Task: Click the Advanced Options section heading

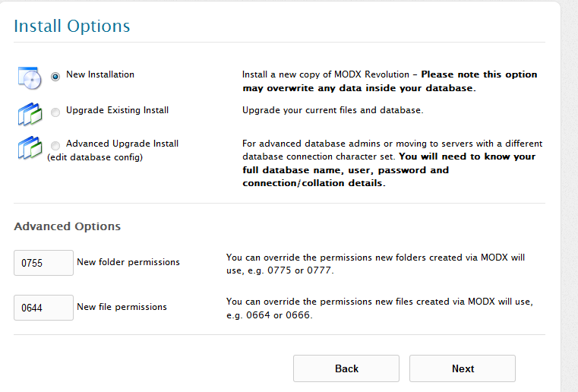Action: 67,226
